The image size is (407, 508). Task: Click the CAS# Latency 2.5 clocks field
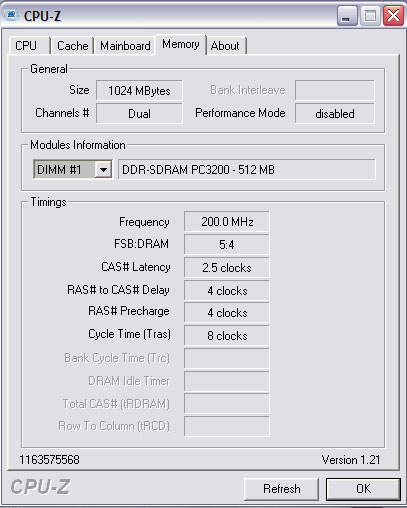click(227, 267)
